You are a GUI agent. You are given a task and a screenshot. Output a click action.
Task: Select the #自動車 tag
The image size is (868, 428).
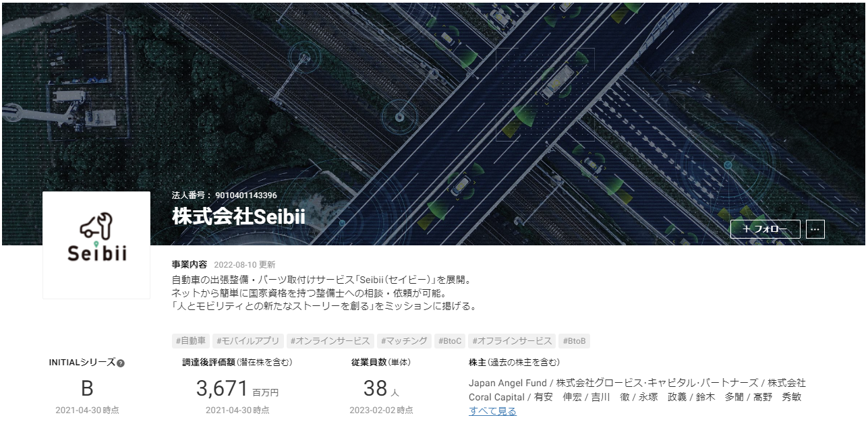pos(192,341)
